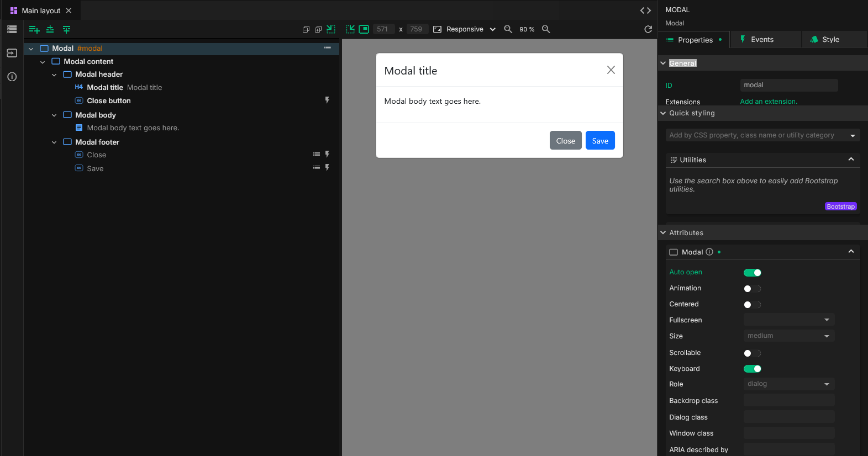The height and width of the screenshot is (456, 868).
Task: Click the Backdrop class input field
Action: click(x=788, y=400)
